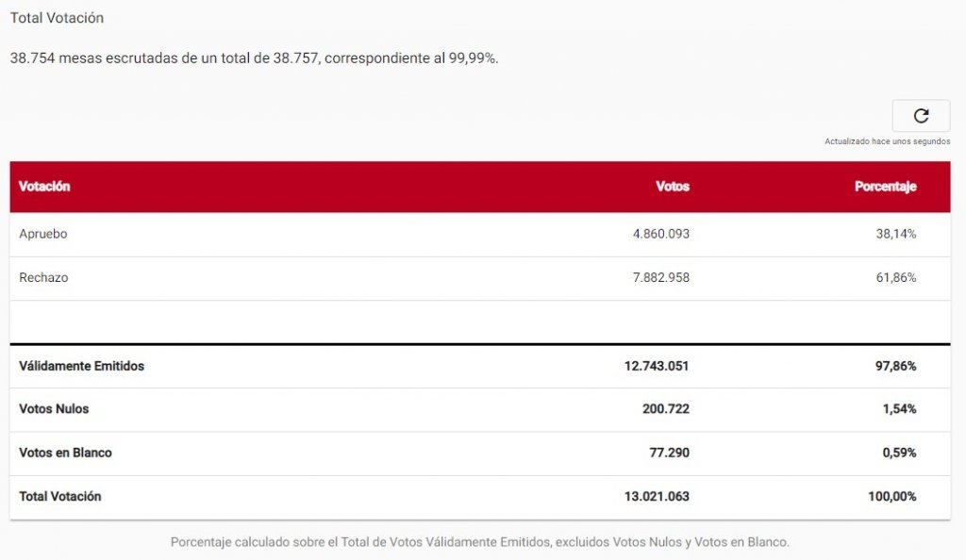966x560 pixels.
Task: Select the Votos en Blanco row label
Action: [x=65, y=453]
